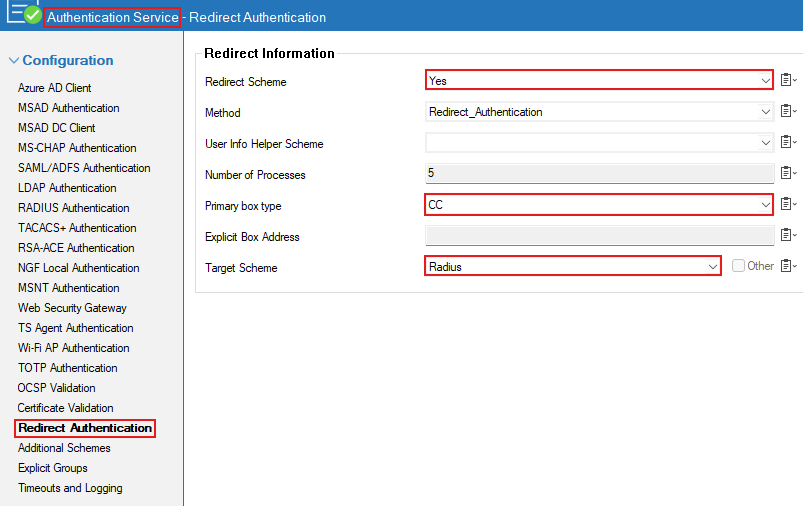Open options icon beside Primary box type
The width and height of the screenshot is (803, 506).
788,205
